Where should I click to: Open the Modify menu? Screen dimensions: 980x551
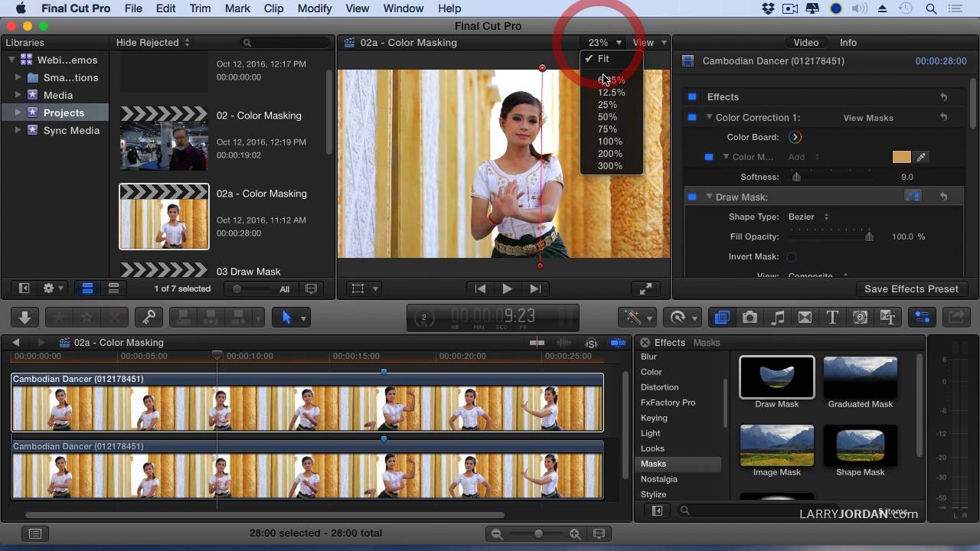315,8
